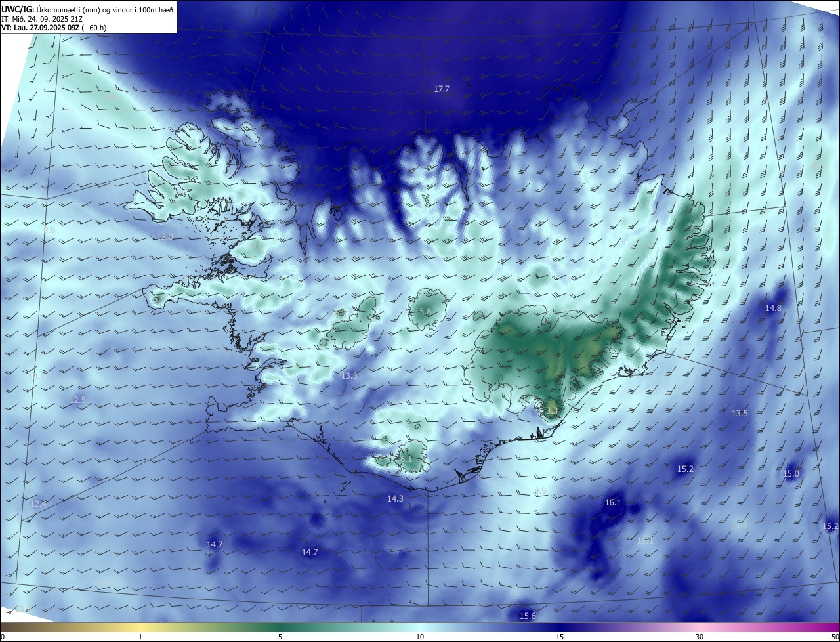Image resolution: width=840 pixels, height=642 pixels.
Task: Click the 14.3 value off the south coast
Action: click(x=395, y=499)
